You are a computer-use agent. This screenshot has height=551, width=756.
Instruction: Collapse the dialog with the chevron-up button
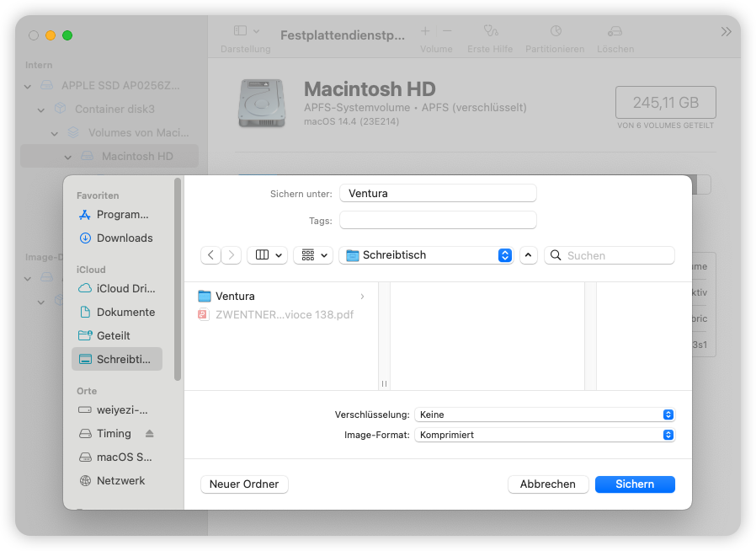[x=529, y=255]
